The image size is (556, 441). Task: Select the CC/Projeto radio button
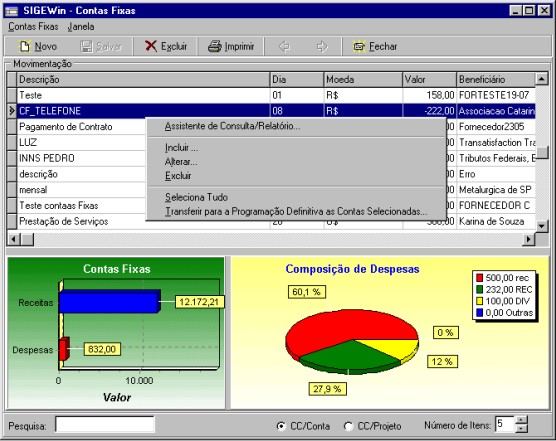(x=348, y=426)
